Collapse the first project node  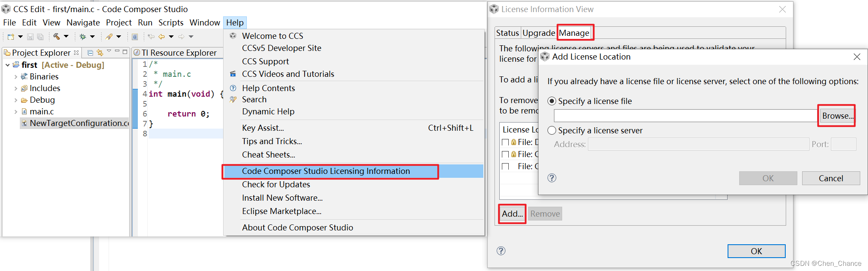(8, 65)
